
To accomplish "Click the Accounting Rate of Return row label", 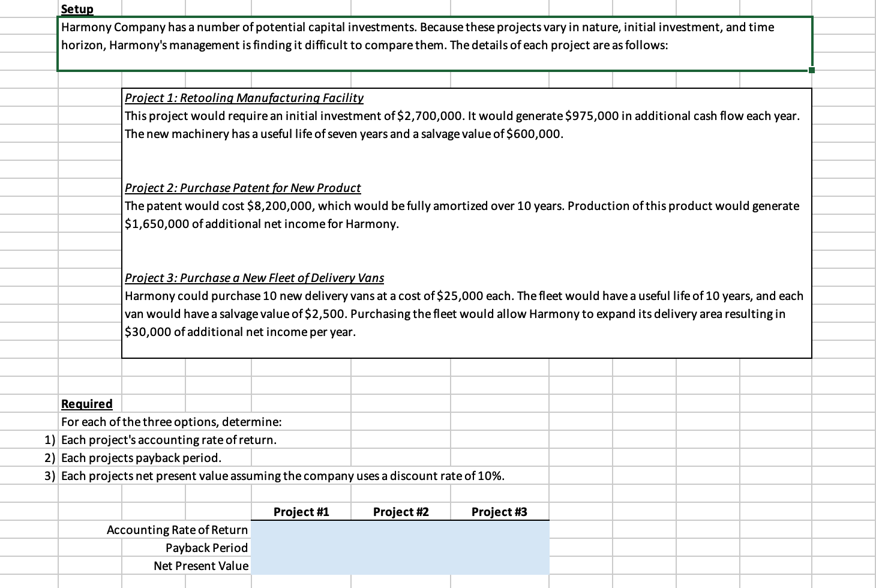I will point(177,529).
